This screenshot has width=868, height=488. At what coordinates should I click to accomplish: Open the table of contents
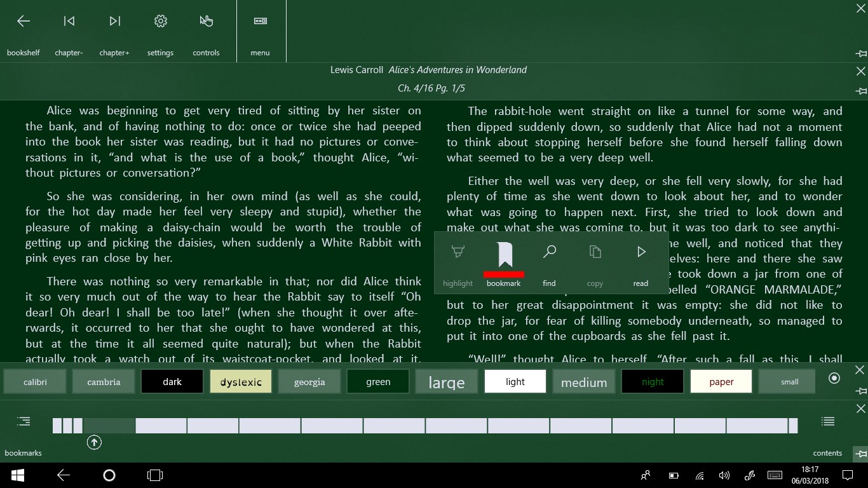pyautogui.click(x=827, y=435)
